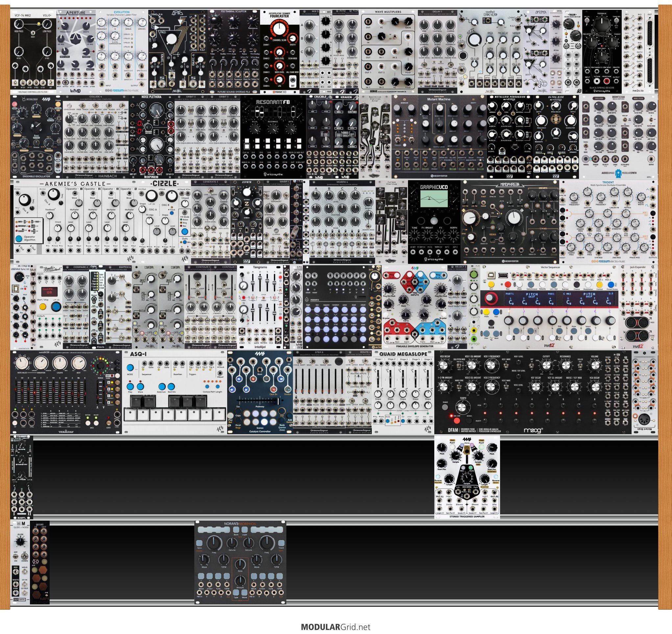Select the Pingable Envelope Generator module
Screen dimensions: 672x634
(415, 307)
